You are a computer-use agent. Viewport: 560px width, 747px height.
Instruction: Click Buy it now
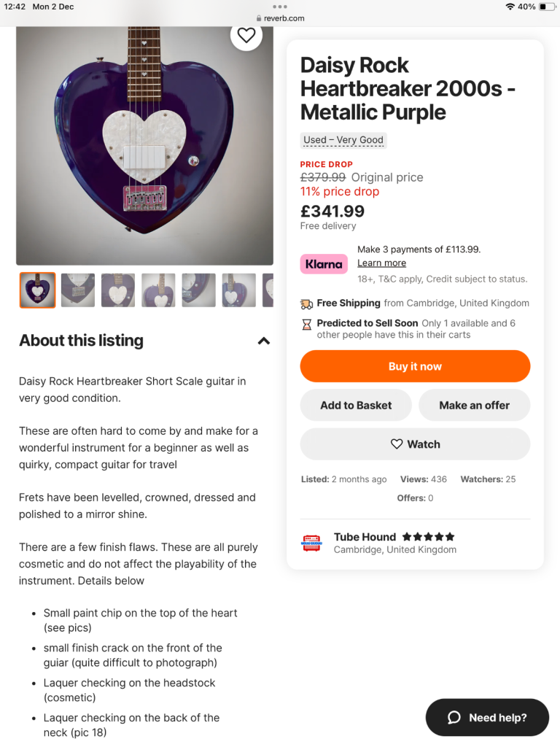[x=415, y=366]
